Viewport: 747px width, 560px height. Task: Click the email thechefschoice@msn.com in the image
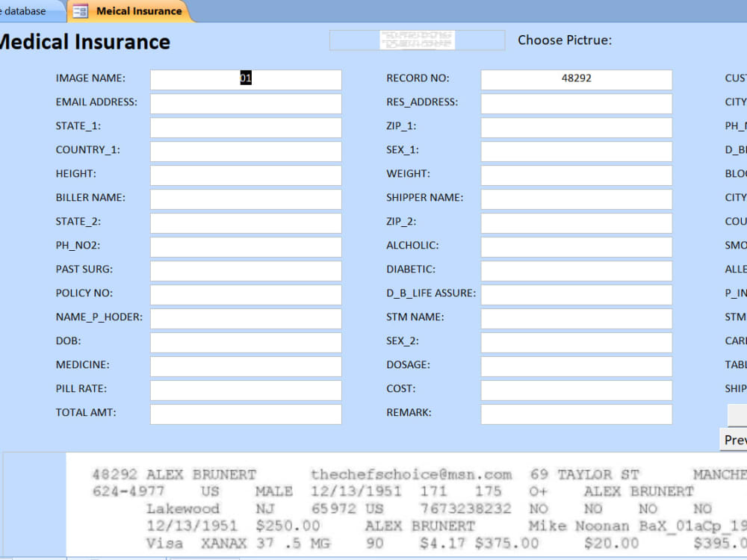[411, 474]
